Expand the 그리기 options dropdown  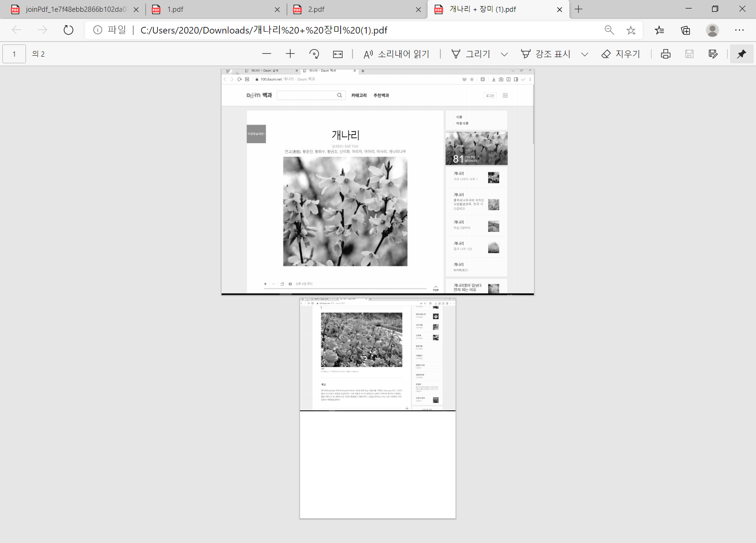pyautogui.click(x=504, y=54)
